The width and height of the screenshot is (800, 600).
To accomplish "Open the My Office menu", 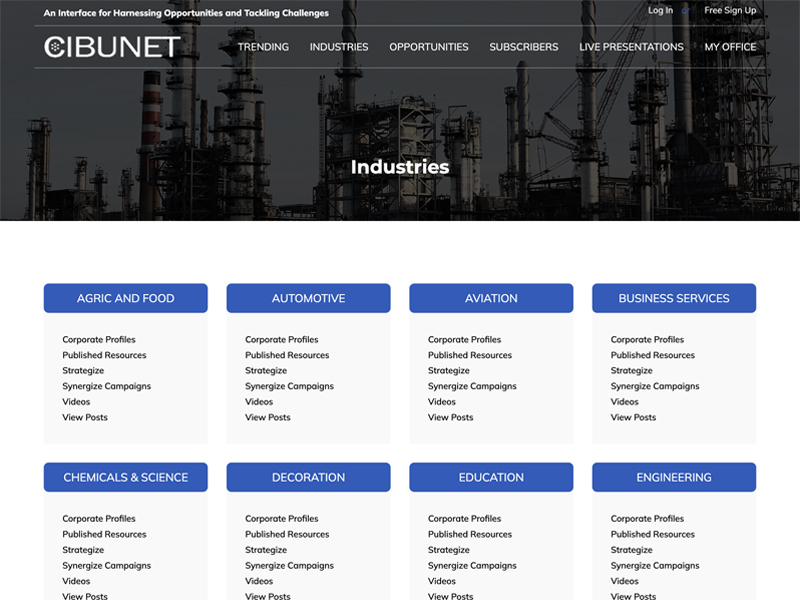I will click(x=730, y=47).
